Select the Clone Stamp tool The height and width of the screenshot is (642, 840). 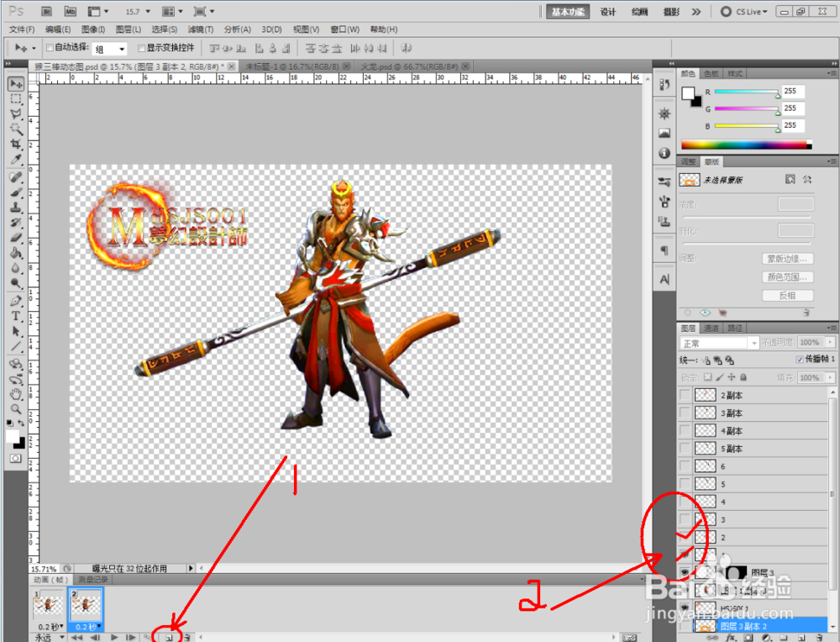click(16, 207)
